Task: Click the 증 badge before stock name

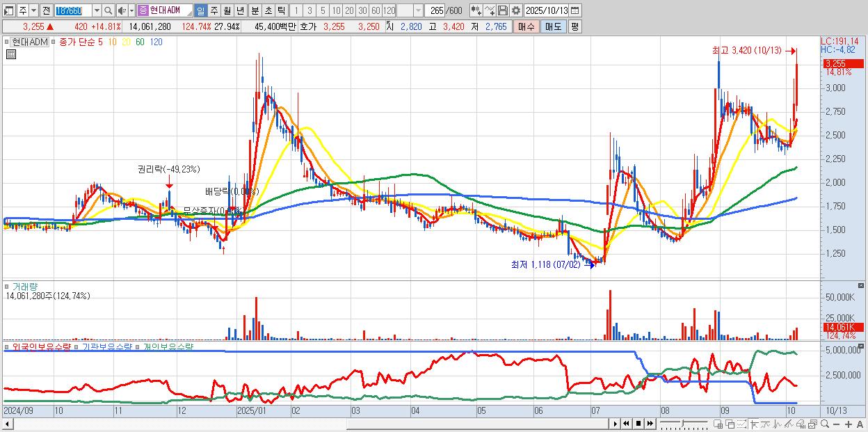Action: 143,10
